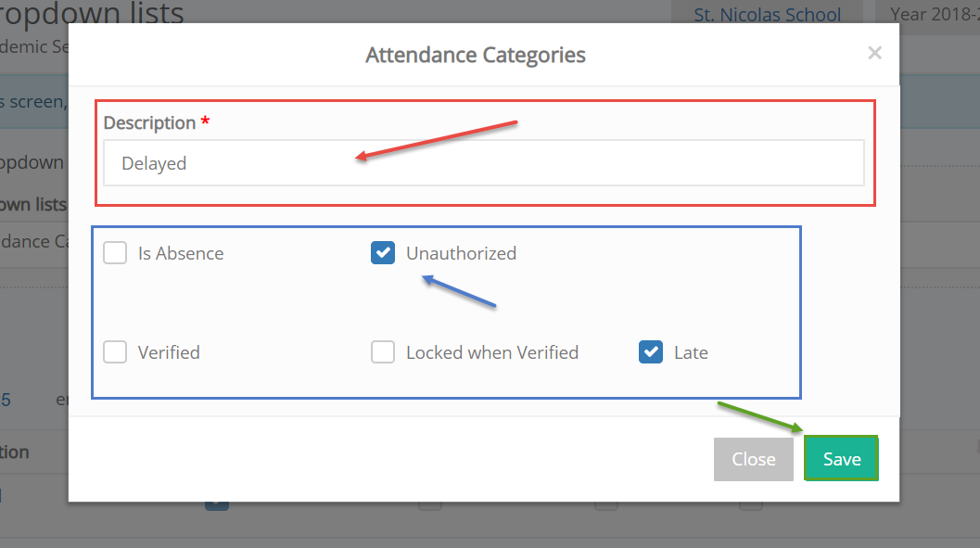Click the Description text field containing Delayed
This screenshot has height=548, width=980.
point(484,163)
